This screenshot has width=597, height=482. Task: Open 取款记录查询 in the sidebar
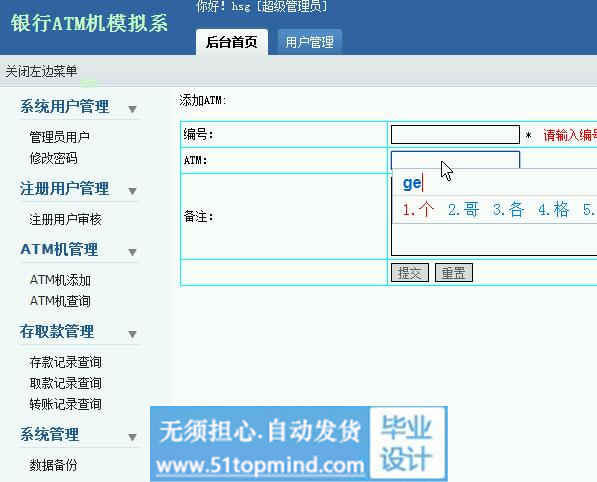pos(65,383)
